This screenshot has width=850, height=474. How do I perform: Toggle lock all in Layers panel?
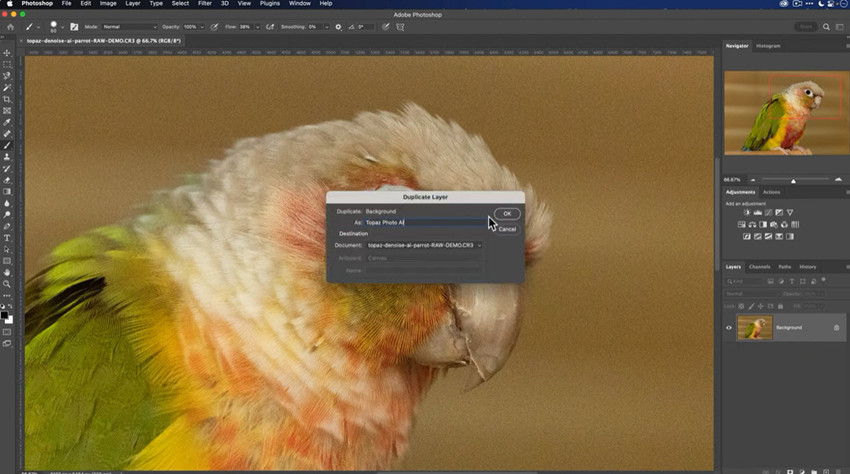click(781, 306)
